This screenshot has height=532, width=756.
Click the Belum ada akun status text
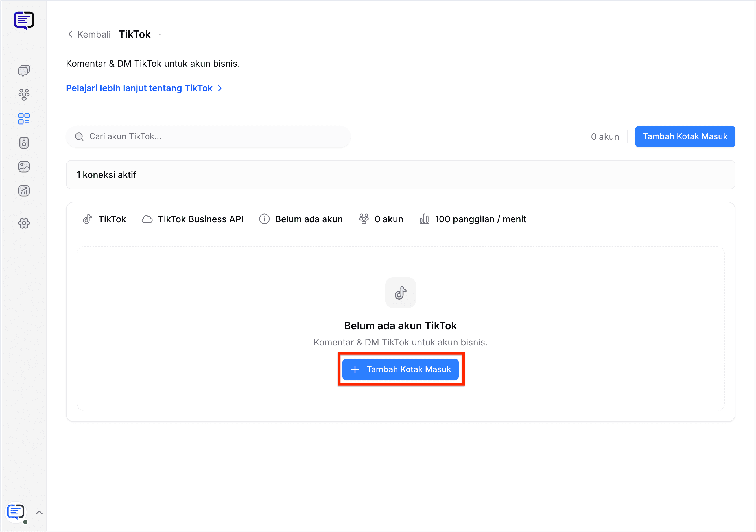point(309,219)
